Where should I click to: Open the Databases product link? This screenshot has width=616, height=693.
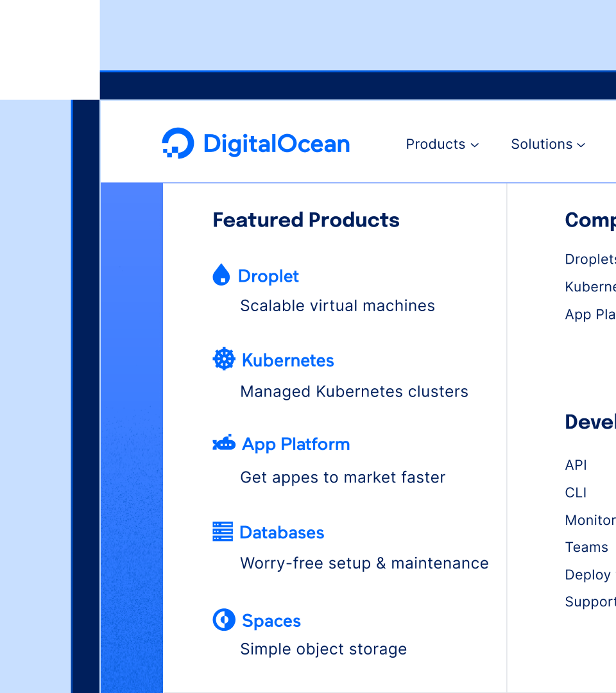(282, 533)
